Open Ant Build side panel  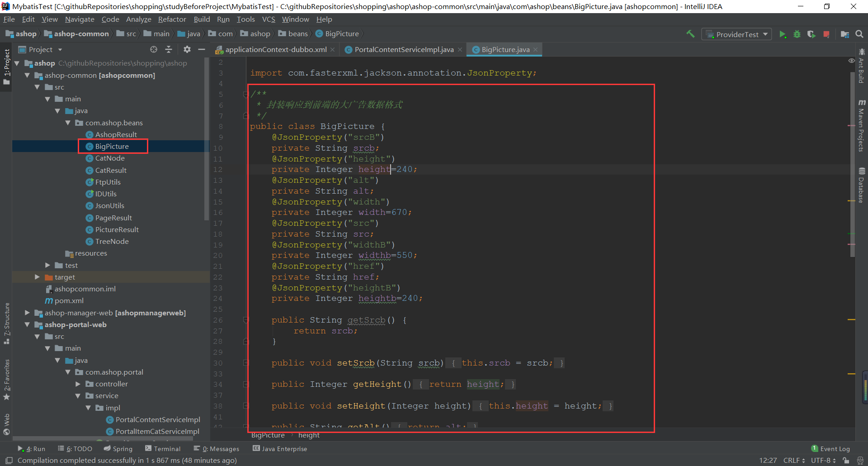(862, 66)
